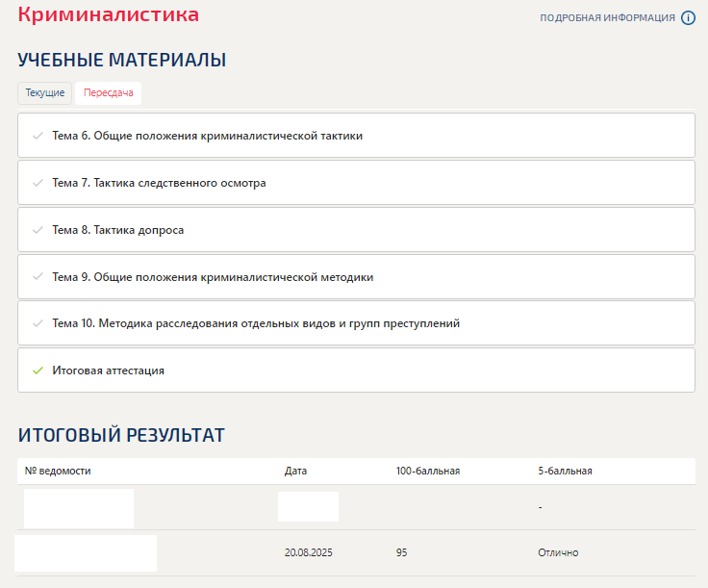The image size is (708, 588).
Task: Click the checkmark beside Тема 10
Action: (x=38, y=323)
